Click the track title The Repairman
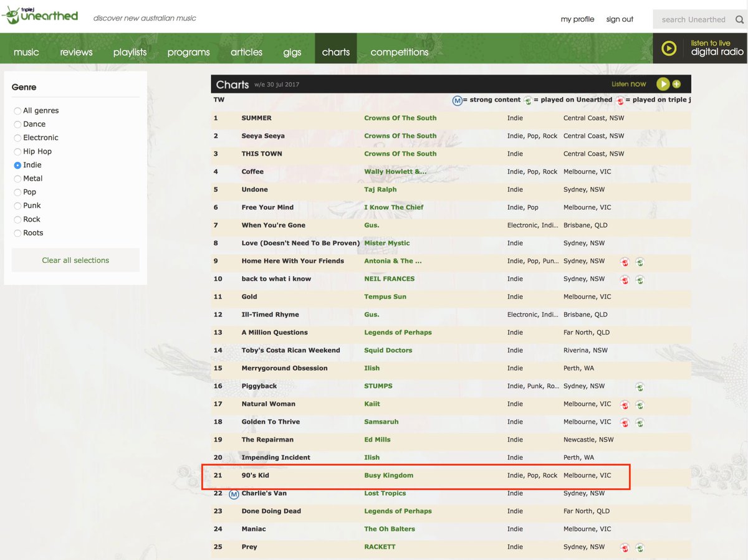Image resolution: width=748 pixels, height=560 pixels. (267, 440)
